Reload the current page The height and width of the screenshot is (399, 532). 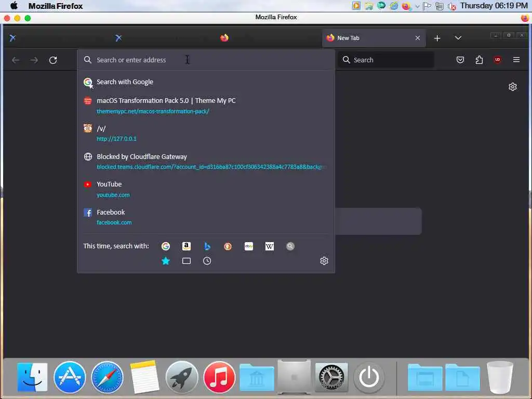pos(53,60)
